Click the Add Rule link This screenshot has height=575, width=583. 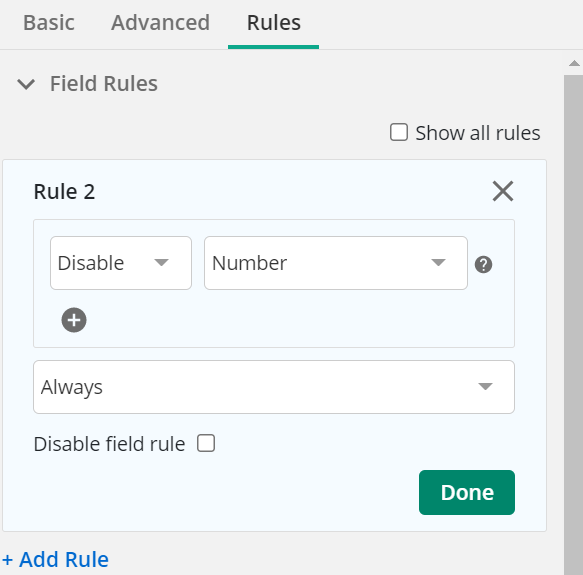point(55,559)
